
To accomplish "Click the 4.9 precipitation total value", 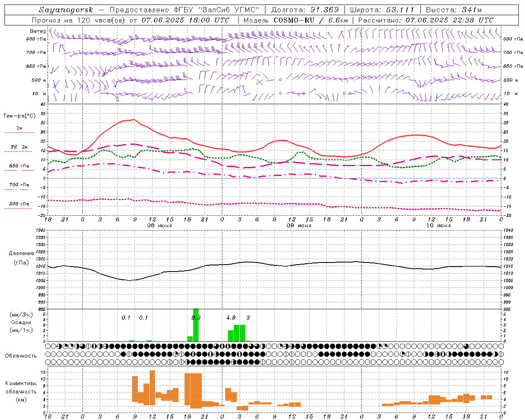I will [231, 318].
